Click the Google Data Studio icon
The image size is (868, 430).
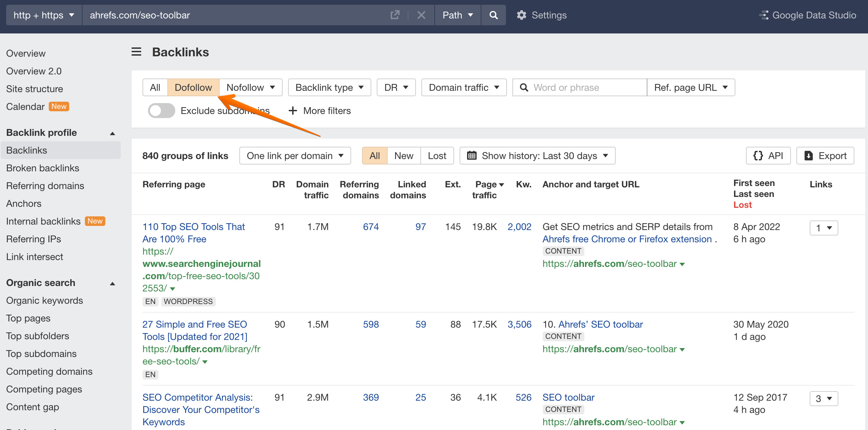pyautogui.click(x=764, y=15)
